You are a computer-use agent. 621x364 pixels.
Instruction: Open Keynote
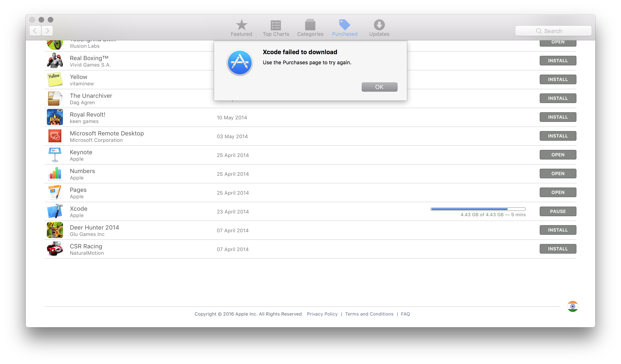coord(558,155)
